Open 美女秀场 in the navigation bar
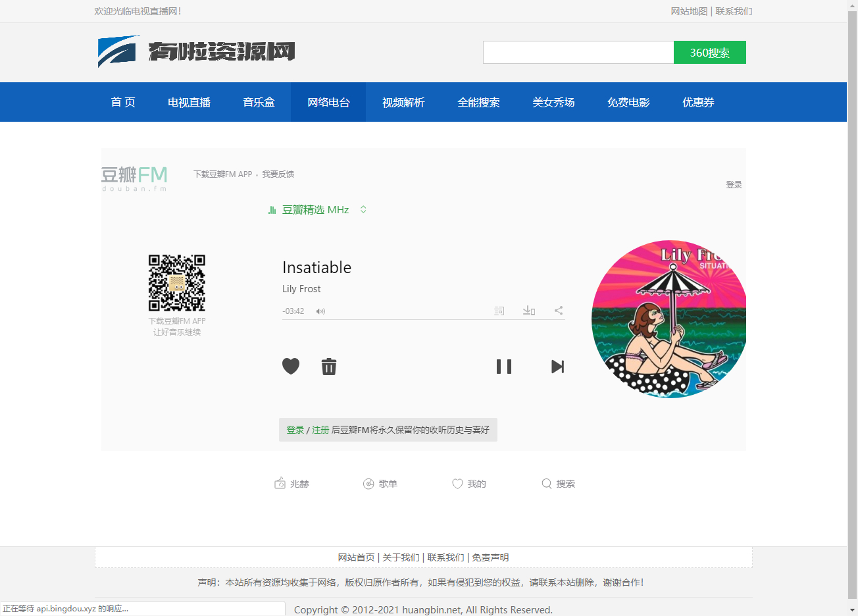 553,102
